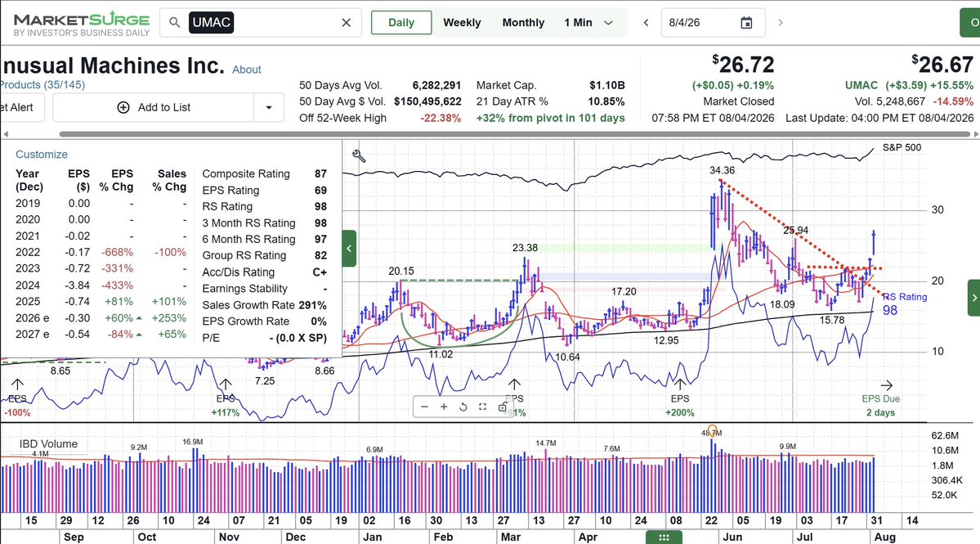Open chart settings wrench icon
The image size is (980, 544).
[x=359, y=155]
